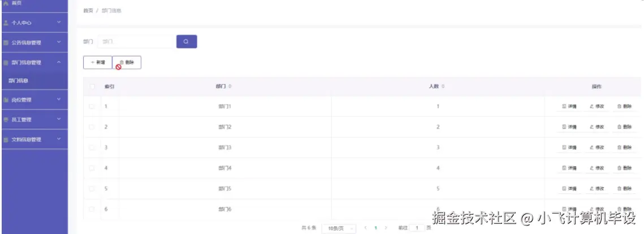Viewport: 644px width, 234px height.
Task: Select the 岗位管理 menu item
Action: coord(34,99)
